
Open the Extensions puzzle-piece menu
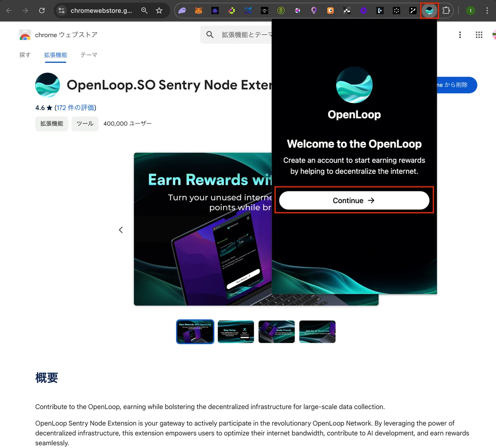[446, 11]
